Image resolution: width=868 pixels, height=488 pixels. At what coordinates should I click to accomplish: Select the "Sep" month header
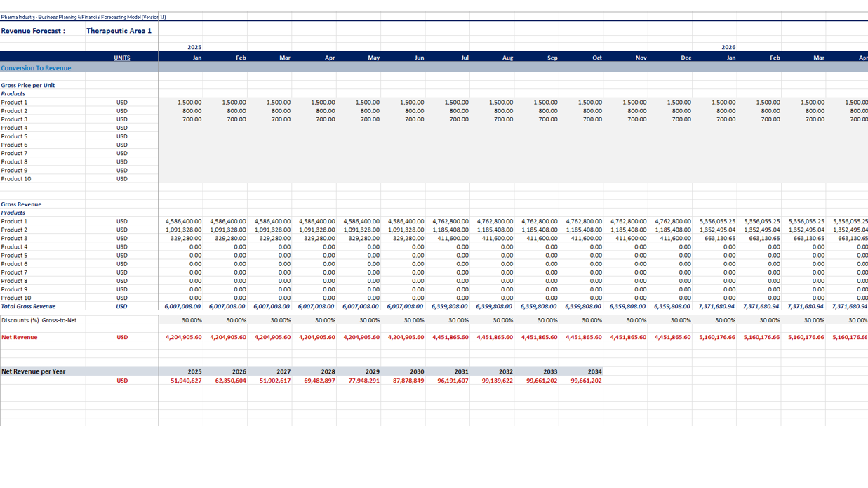pos(552,58)
